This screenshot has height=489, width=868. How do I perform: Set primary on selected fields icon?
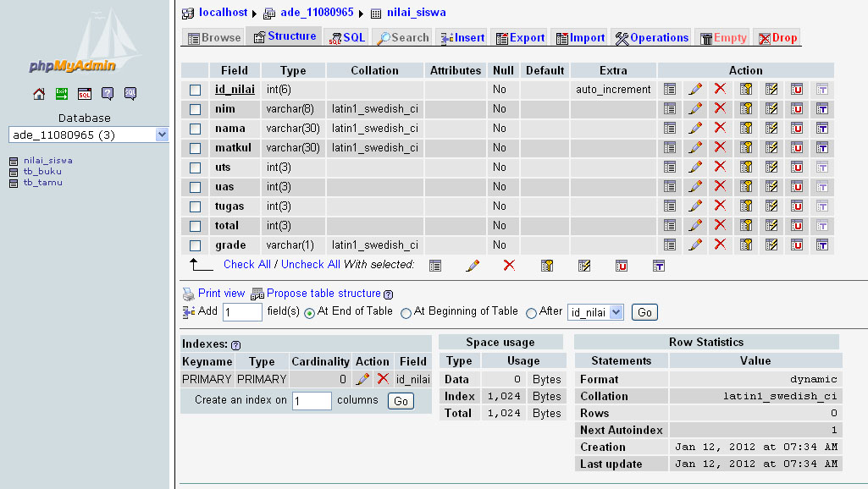pos(547,266)
